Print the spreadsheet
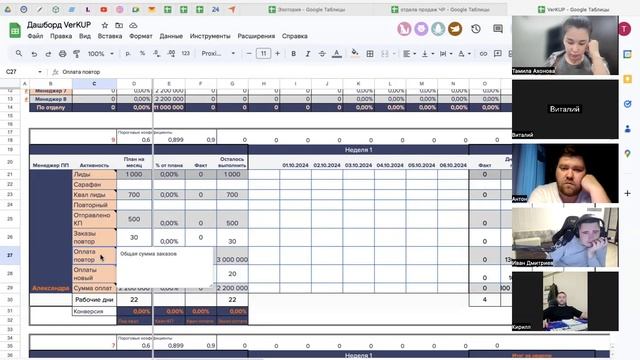 pos(62,53)
